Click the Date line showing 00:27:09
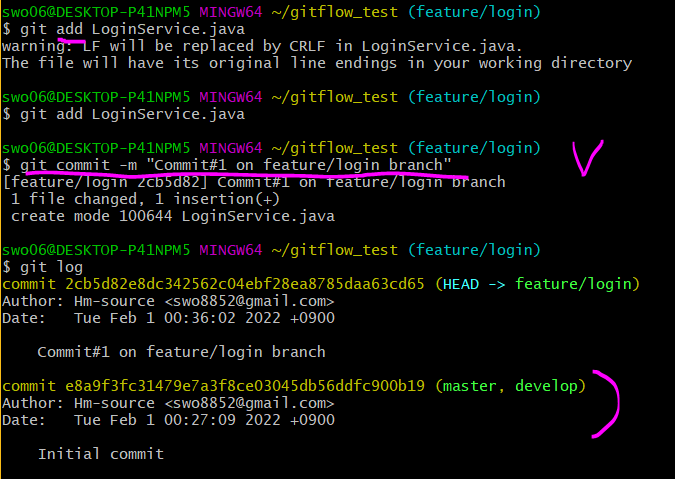Image resolution: width=675 pixels, height=479 pixels. pyautogui.click(x=168, y=420)
